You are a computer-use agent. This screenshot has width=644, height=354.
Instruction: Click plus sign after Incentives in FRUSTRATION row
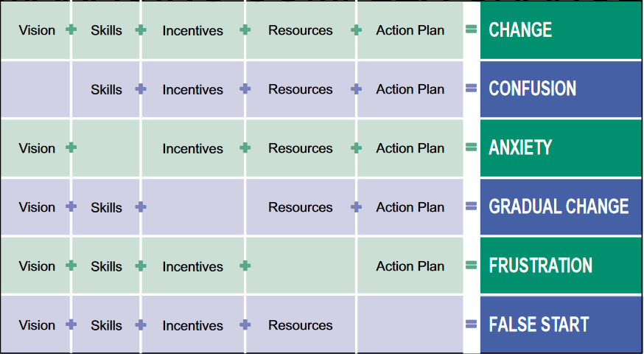pos(245,265)
